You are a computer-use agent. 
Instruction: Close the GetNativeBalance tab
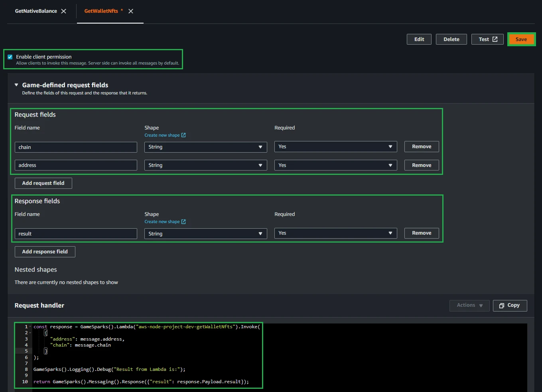[63, 11]
